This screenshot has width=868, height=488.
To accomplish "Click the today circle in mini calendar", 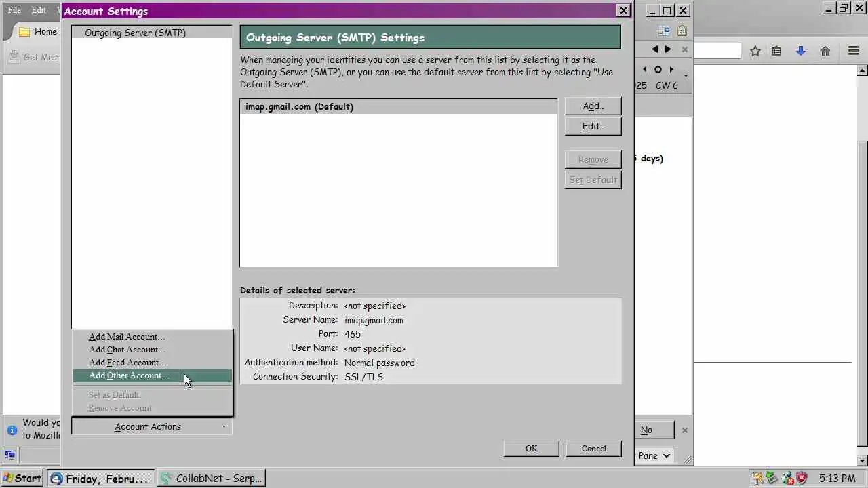I will pos(658,69).
